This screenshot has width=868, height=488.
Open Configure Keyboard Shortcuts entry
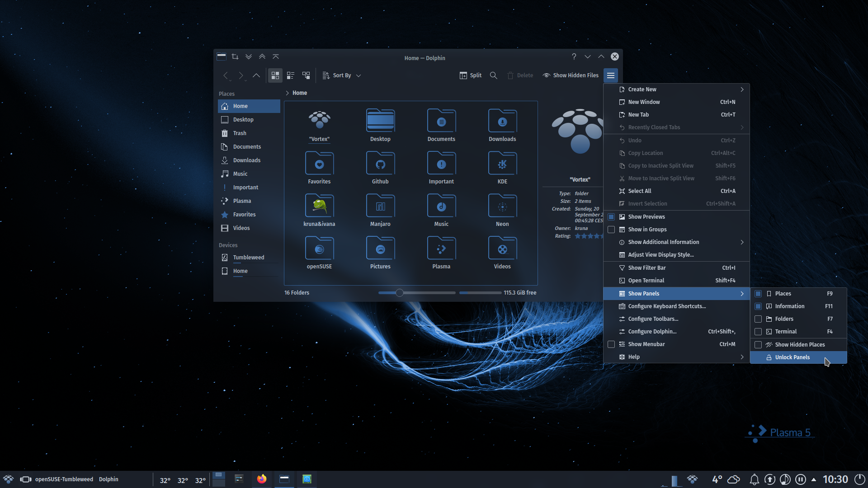click(676, 306)
